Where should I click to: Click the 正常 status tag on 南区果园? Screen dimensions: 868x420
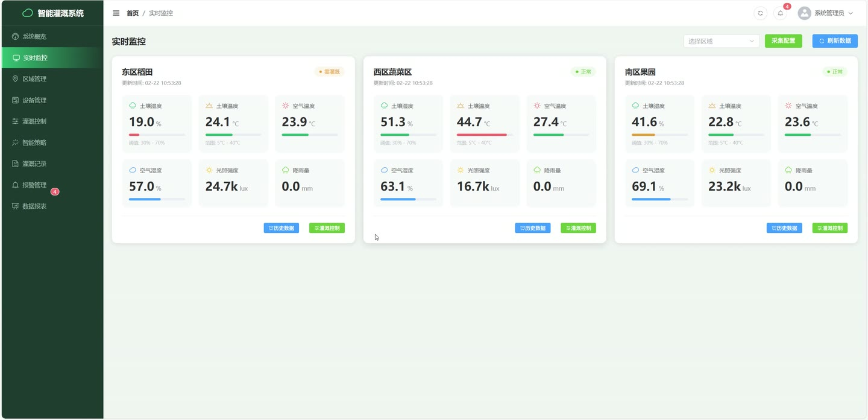tap(835, 71)
